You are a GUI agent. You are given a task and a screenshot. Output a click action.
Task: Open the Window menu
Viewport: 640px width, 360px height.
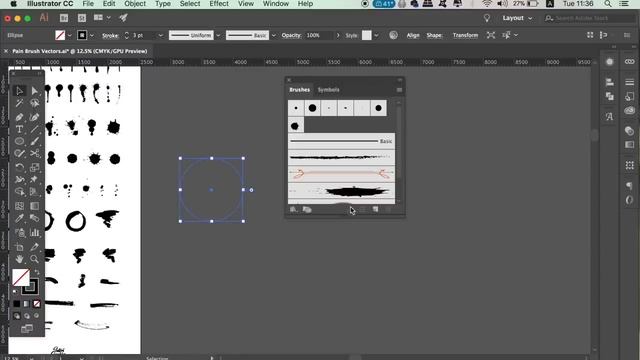point(276,4)
